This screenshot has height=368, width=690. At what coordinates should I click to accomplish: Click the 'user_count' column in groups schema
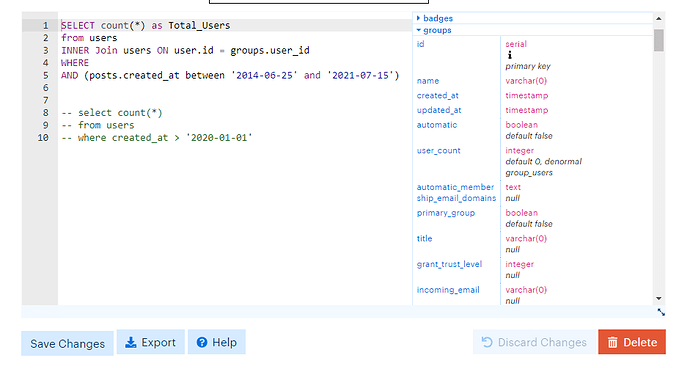[x=438, y=151]
